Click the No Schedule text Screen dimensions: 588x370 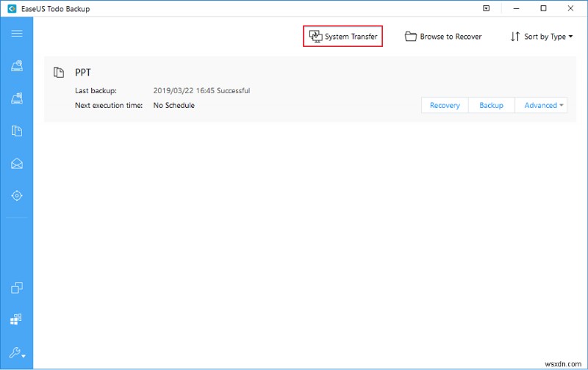[174, 105]
